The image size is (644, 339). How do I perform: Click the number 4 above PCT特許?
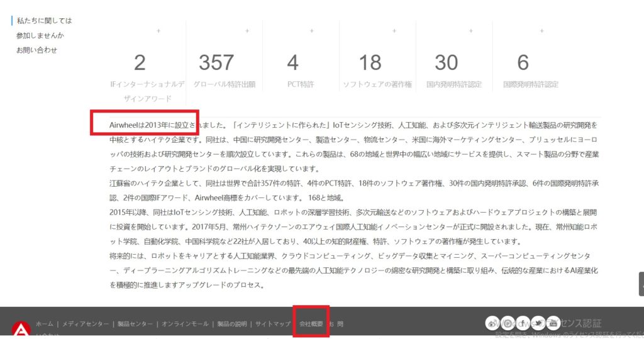tap(292, 62)
